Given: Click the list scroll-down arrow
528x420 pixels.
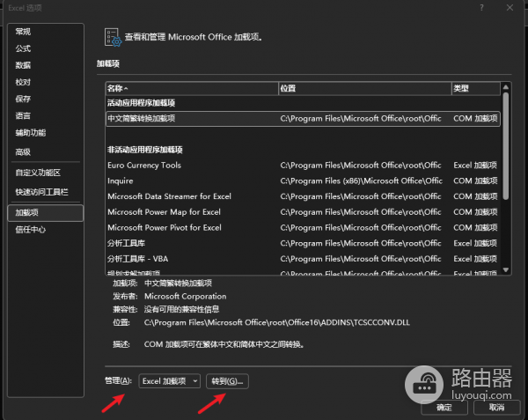Looking at the screenshot, I should (x=506, y=270).
